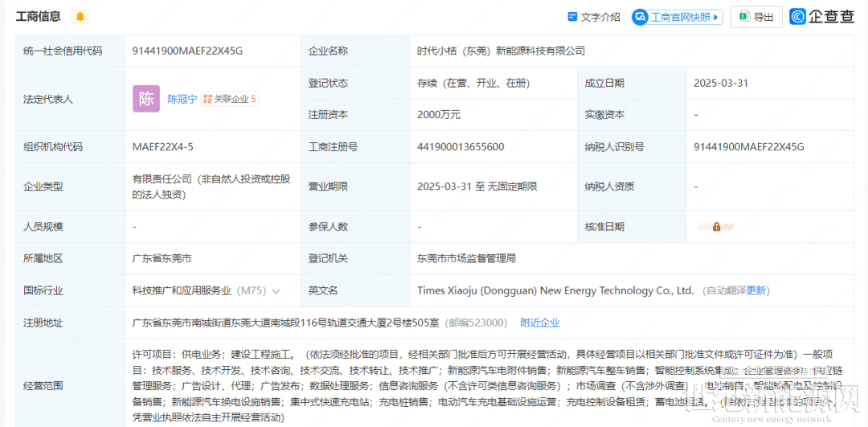Screen dimensions: 868x427
Task: Export data with the 导出 button
Action: click(x=756, y=17)
